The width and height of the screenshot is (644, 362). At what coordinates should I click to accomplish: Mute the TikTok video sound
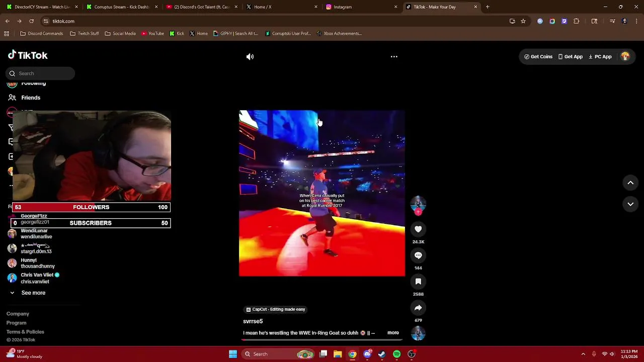pos(250,57)
